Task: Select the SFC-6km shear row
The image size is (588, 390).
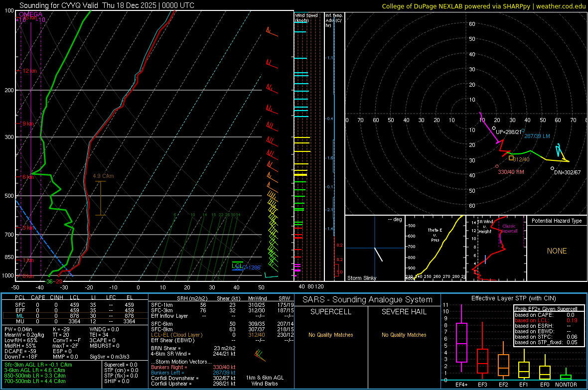Action: [x=222, y=324]
